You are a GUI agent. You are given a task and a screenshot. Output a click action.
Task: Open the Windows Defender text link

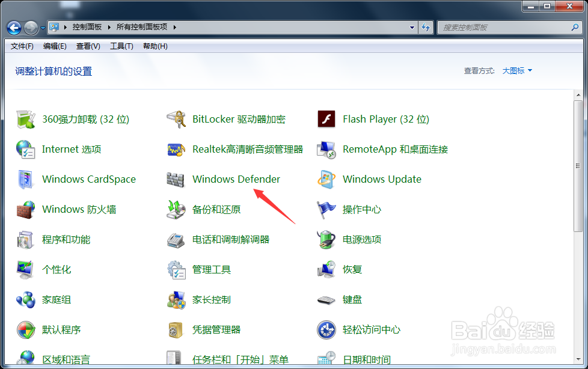point(236,179)
